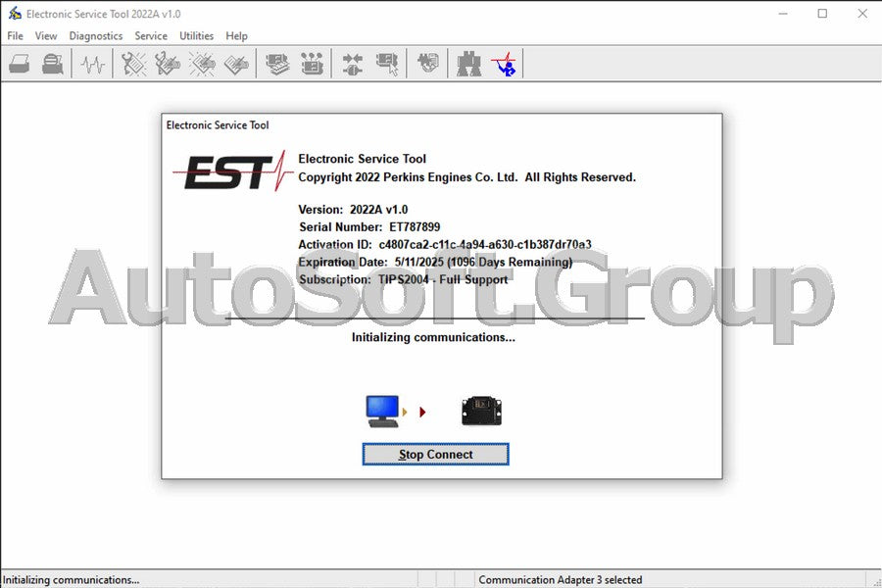Open Print Preview from the toolbar
The width and height of the screenshot is (882, 588).
coord(52,63)
